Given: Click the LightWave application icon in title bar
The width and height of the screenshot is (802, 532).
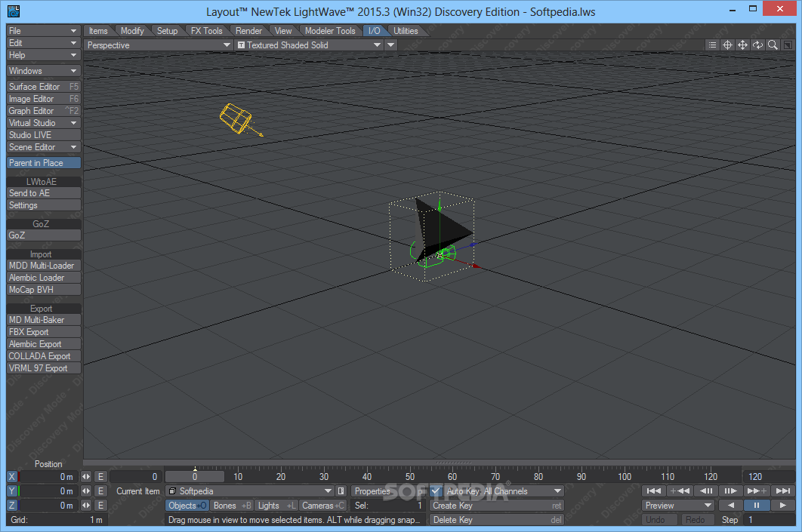Looking at the screenshot, I should (x=14, y=11).
